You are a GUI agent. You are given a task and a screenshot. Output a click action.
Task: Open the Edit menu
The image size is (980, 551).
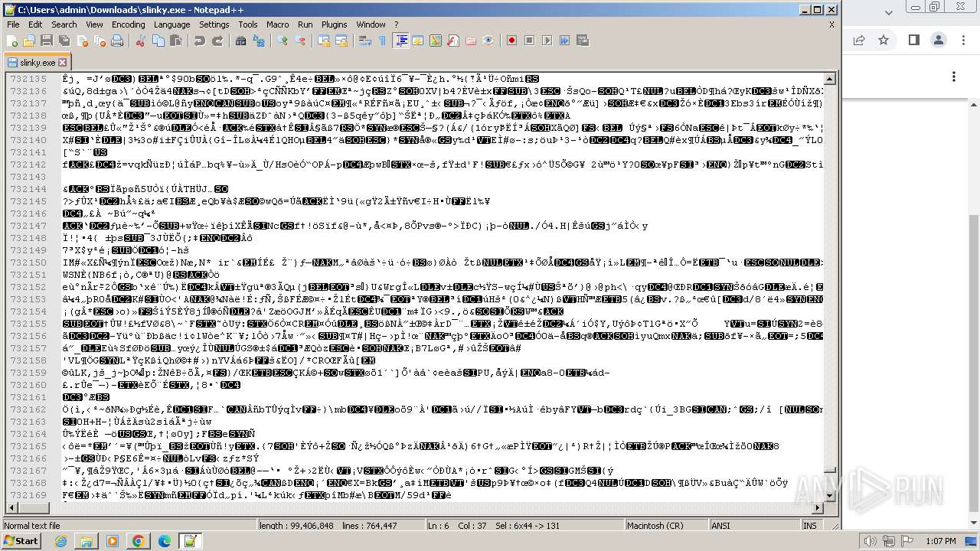click(x=35, y=24)
